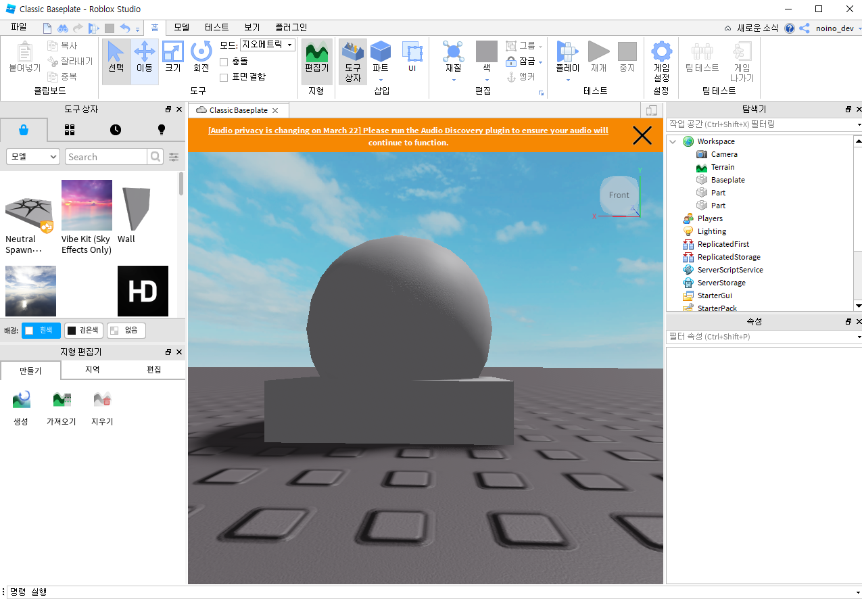Open toolbox inventory grid tab
862x616 pixels.
[x=70, y=130]
